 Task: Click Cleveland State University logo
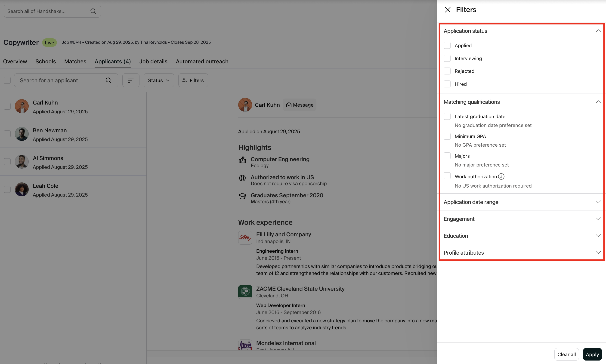pyautogui.click(x=245, y=292)
